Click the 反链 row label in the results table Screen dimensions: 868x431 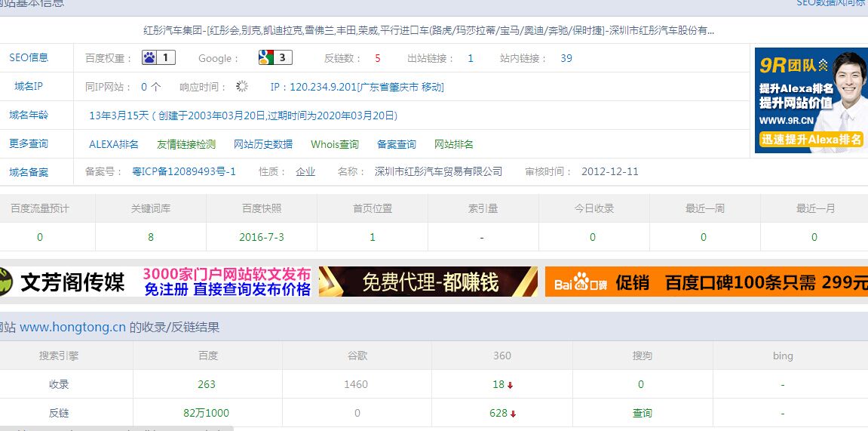[x=59, y=414]
